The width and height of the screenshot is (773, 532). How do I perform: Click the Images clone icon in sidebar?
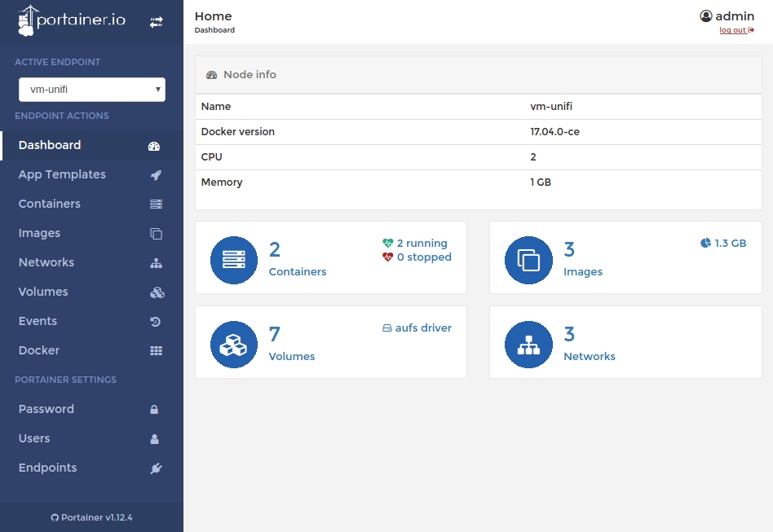156,234
